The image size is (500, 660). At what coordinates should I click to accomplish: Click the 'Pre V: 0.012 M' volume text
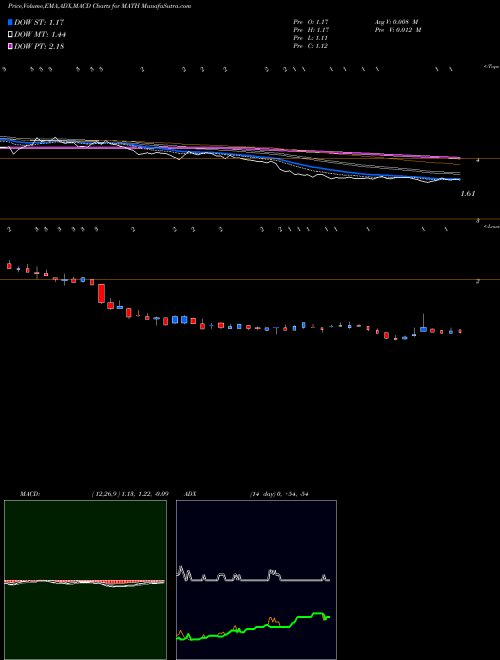click(x=398, y=30)
